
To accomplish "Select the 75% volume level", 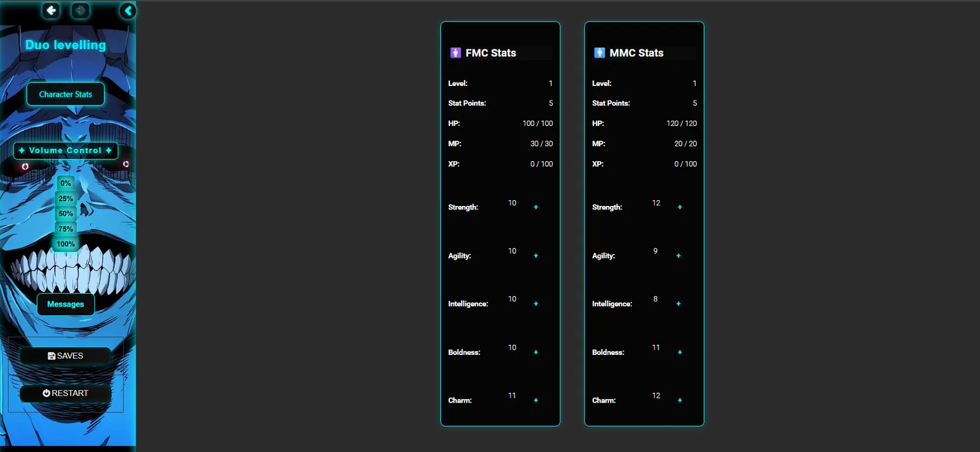I will [x=65, y=229].
